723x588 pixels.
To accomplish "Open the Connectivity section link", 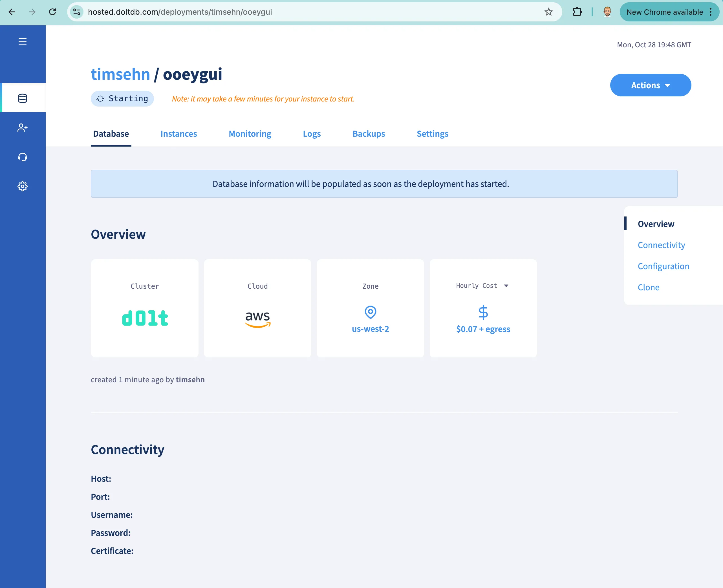I will point(661,245).
